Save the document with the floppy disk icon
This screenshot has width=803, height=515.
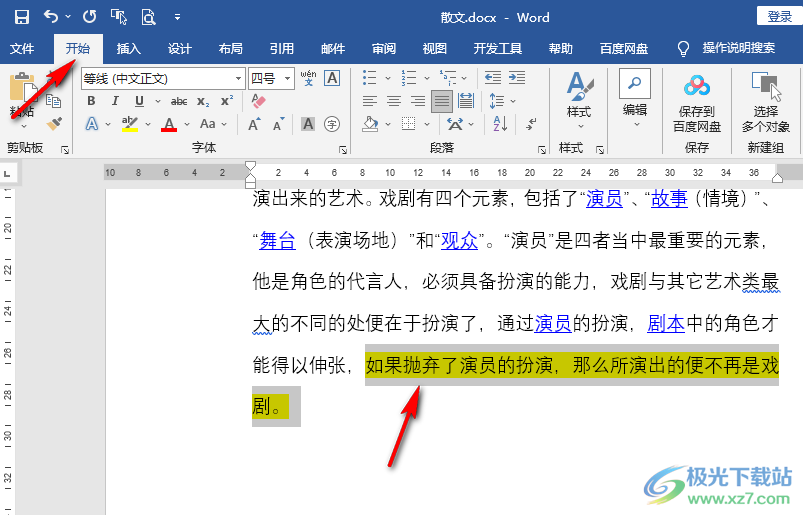pyautogui.click(x=22, y=17)
